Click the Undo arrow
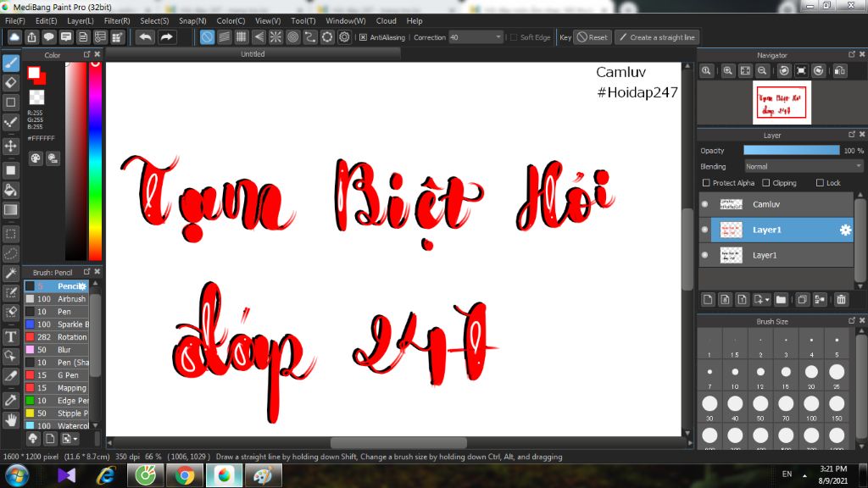The image size is (868, 488). tap(145, 37)
